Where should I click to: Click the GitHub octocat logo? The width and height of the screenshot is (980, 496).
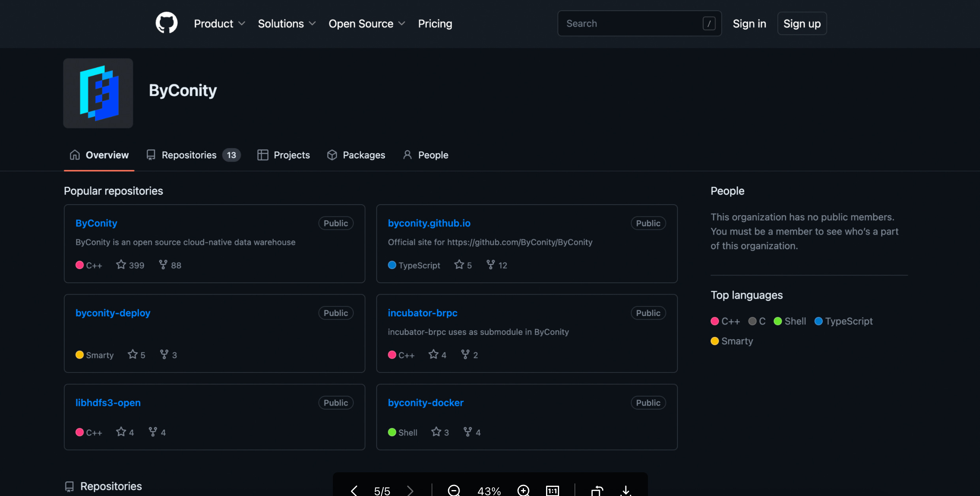(166, 23)
